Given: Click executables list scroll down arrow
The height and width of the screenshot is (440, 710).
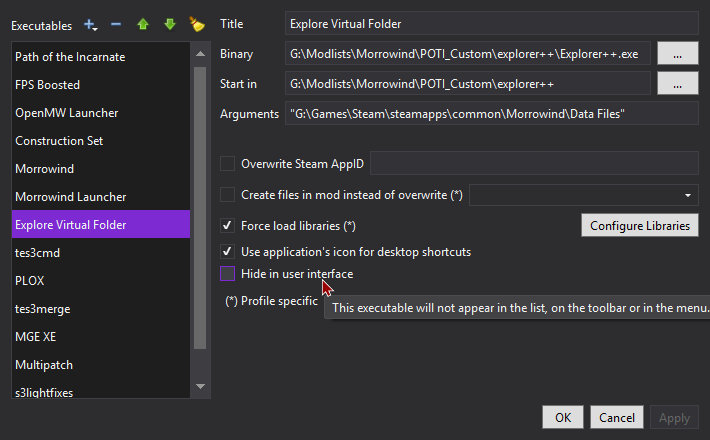Looking at the screenshot, I should [x=200, y=386].
